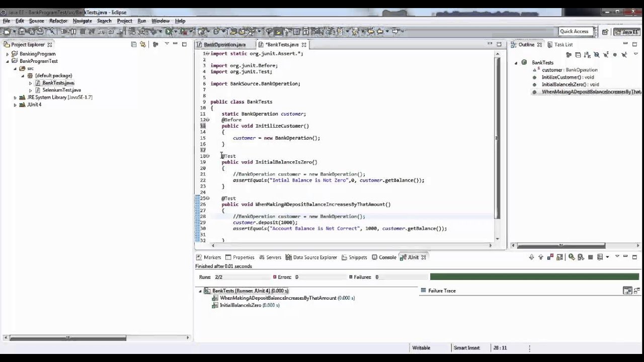Switch to BankOperation.java editor tab
The width and height of the screenshot is (644, 362).
tap(224, 45)
